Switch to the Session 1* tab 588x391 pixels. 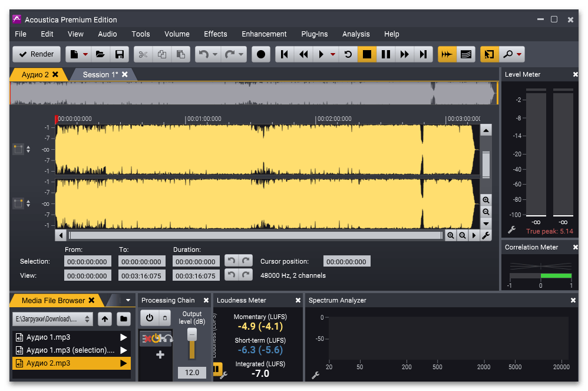[100, 74]
